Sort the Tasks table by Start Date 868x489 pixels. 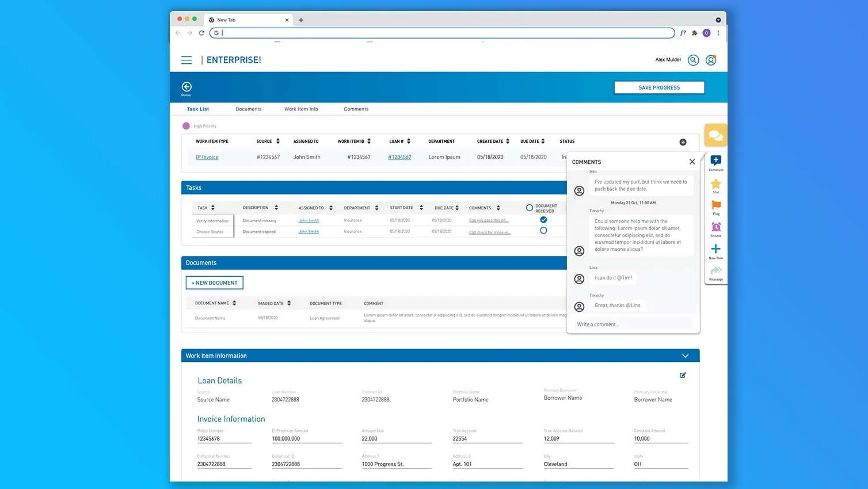[421, 208]
